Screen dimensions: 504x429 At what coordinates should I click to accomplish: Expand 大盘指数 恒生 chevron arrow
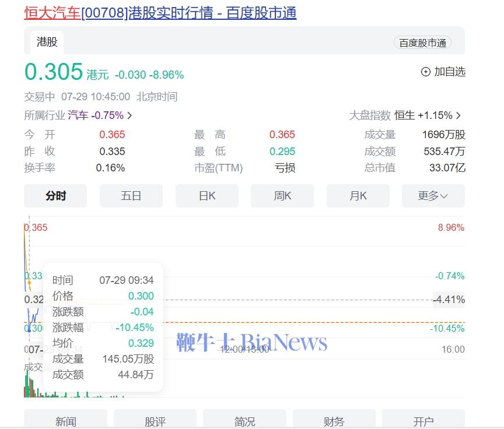click(x=459, y=115)
